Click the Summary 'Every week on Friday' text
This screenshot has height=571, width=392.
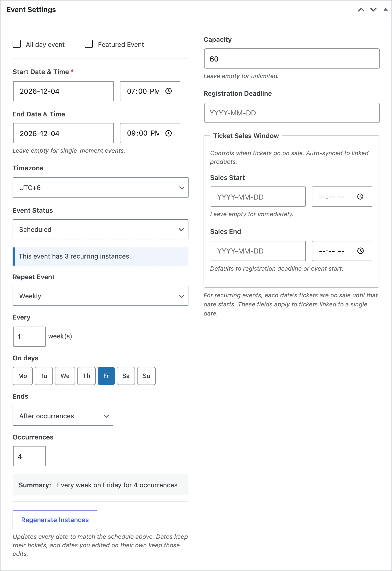tap(117, 485)
